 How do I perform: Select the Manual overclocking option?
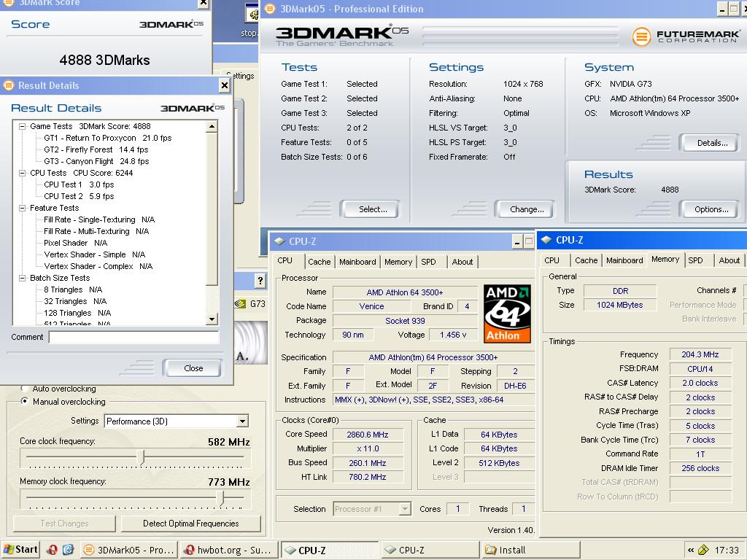point(25,402)
